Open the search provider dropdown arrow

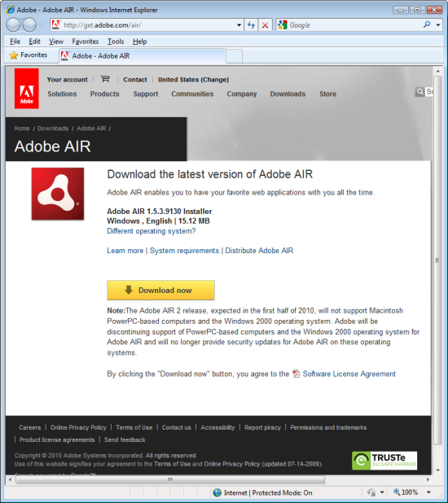click(x=438, y=25)
